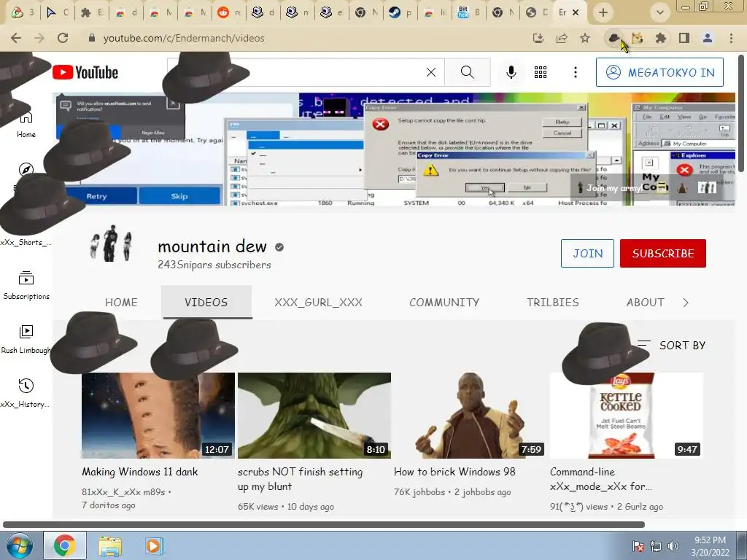
Task: Open the Rush Limbaugh library icon in sidebar
Action: tap(26, 332)
